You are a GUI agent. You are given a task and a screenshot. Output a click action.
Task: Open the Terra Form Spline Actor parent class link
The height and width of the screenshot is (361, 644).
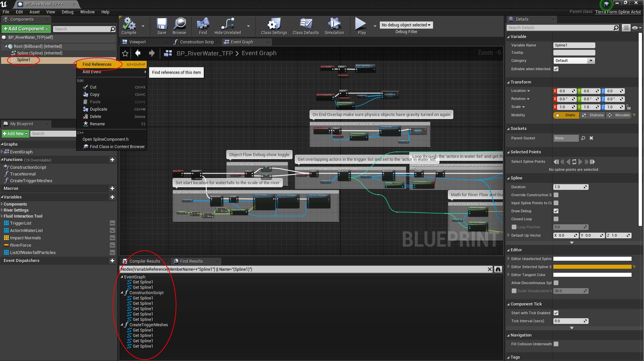pos(618,12)
